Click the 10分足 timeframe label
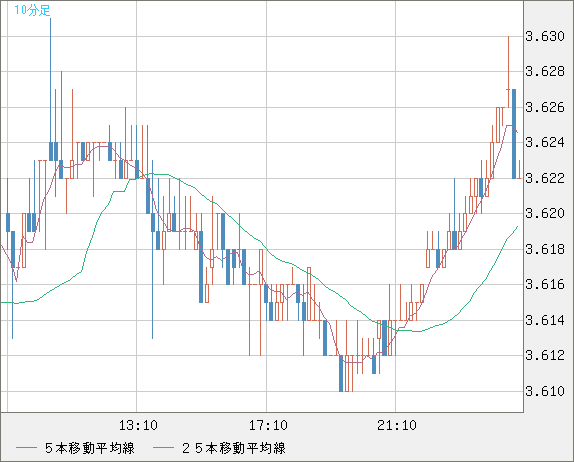The height and width of the screenshot is (462, 574). (32, 10)
